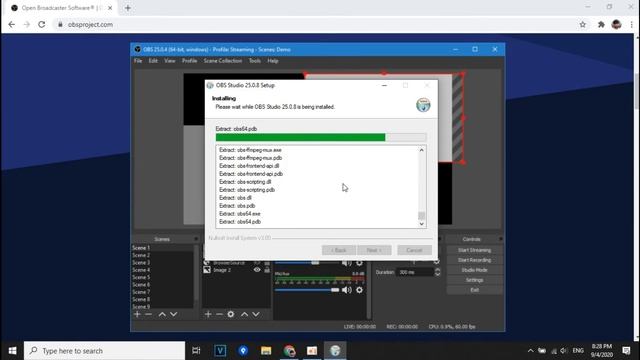Open Windows Start menu

point(12,351)
